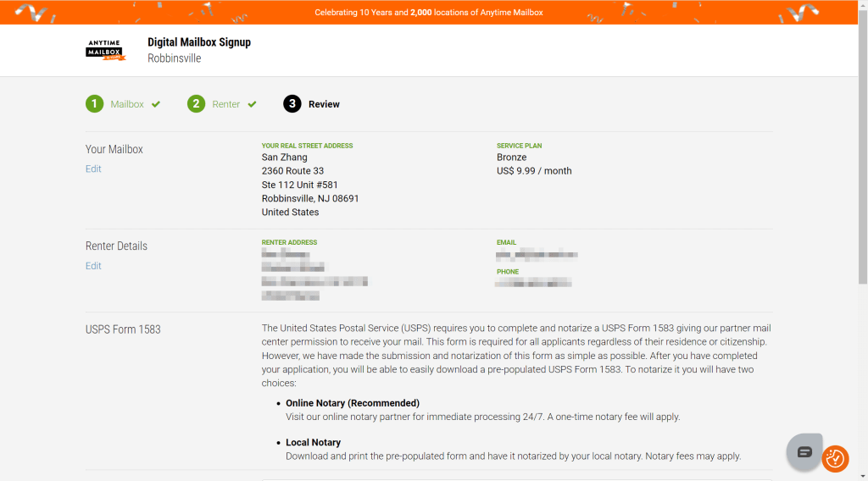This screenshot has width=868, height=481.
Task: Click the Renter Details section title
Action: coord(116,246)
